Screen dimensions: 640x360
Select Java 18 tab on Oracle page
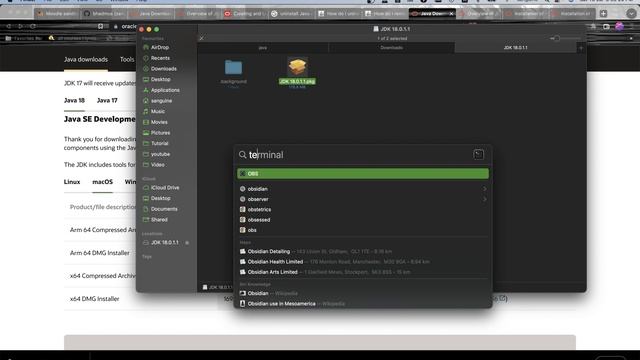[x=74, y=100]
